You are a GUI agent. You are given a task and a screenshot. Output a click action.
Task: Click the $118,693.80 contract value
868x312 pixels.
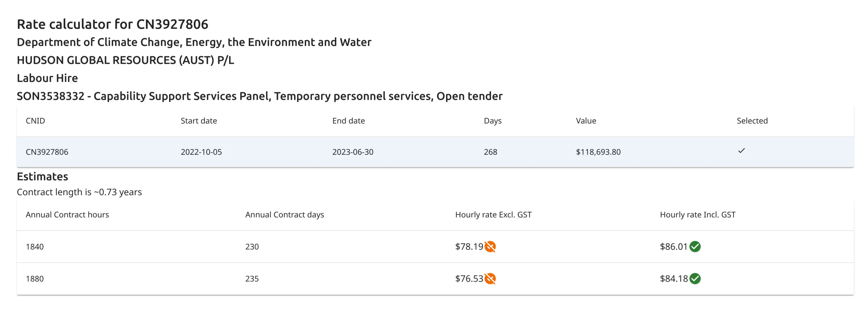click(x=598, y=152)
